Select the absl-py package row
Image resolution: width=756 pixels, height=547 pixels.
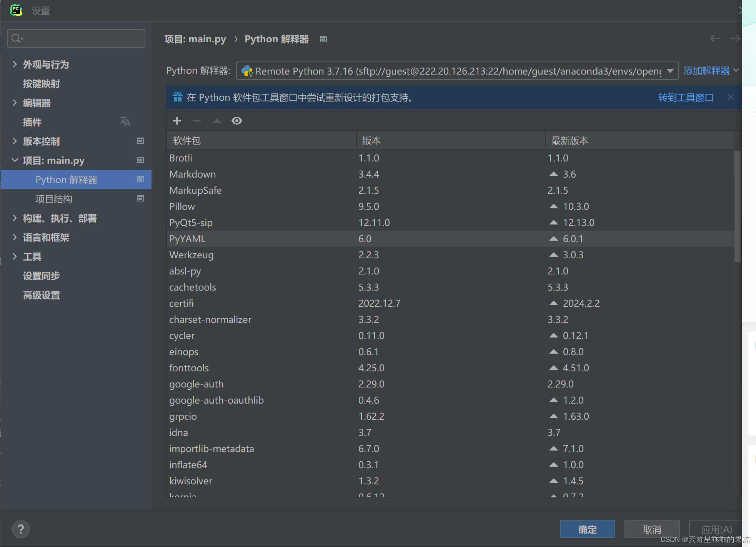450,271
